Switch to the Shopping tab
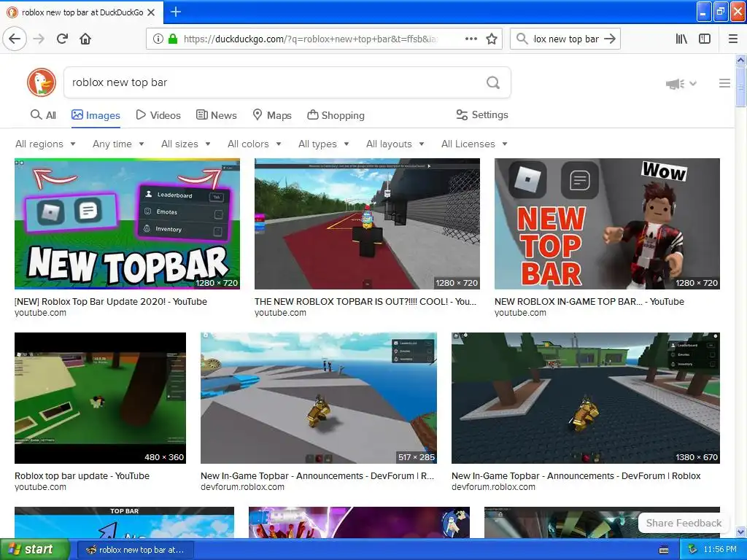Screen dimensions: 747x560 tap(336, 115)
